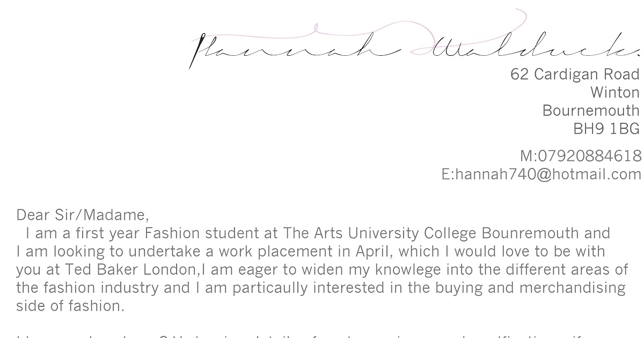Click the email hannah740@hotmail.com
This screenshot has width=644, height=338.
coord(541,174)
